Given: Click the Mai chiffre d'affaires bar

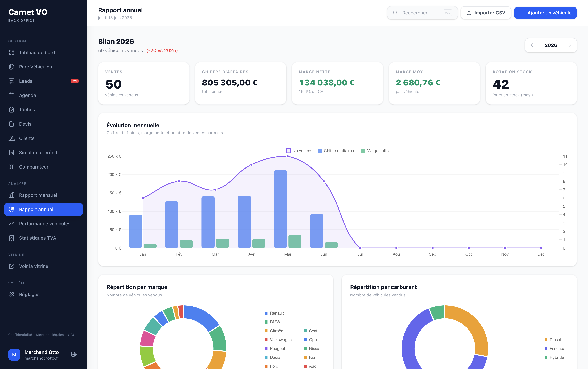Looking at the screenshot, I should [x=280, y=209].
